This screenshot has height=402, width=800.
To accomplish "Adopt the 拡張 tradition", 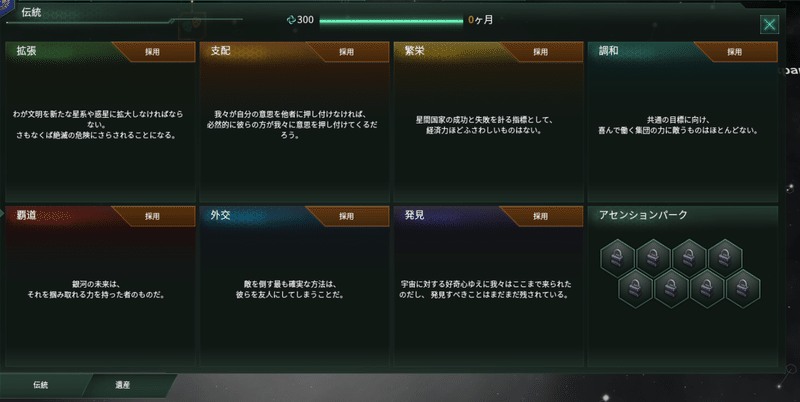I will point(153,52).
